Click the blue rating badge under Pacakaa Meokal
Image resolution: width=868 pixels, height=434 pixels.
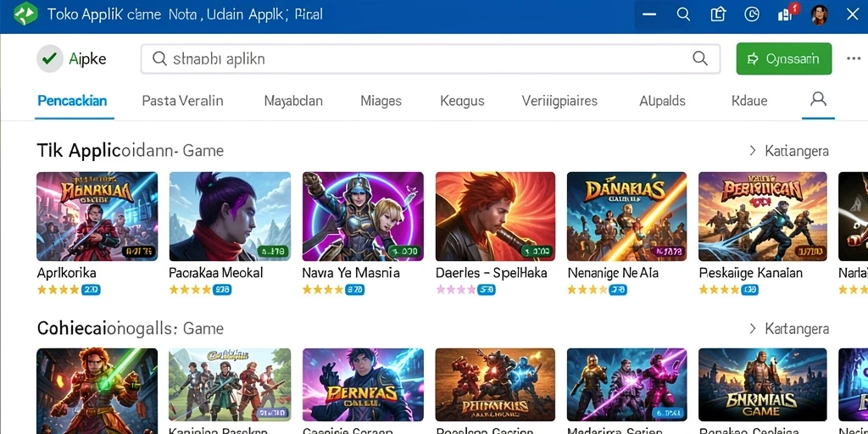pyautogui.click(x=223, y=290)
